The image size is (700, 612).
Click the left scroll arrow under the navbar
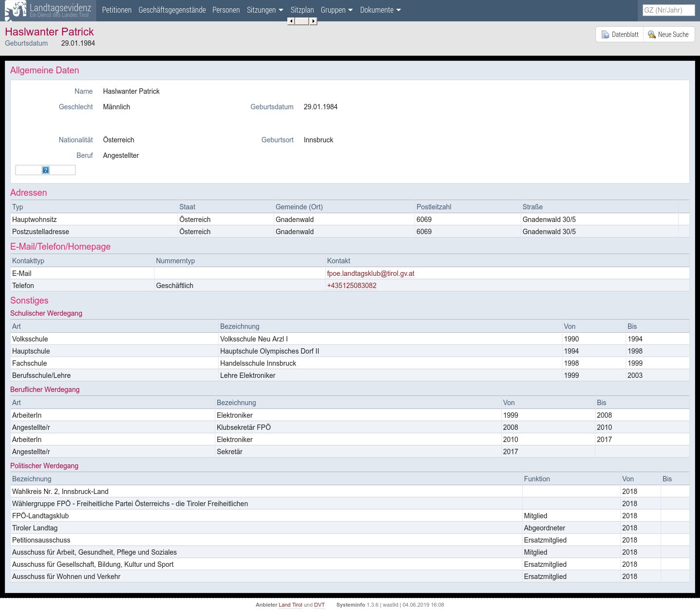[x=291, y=21]
